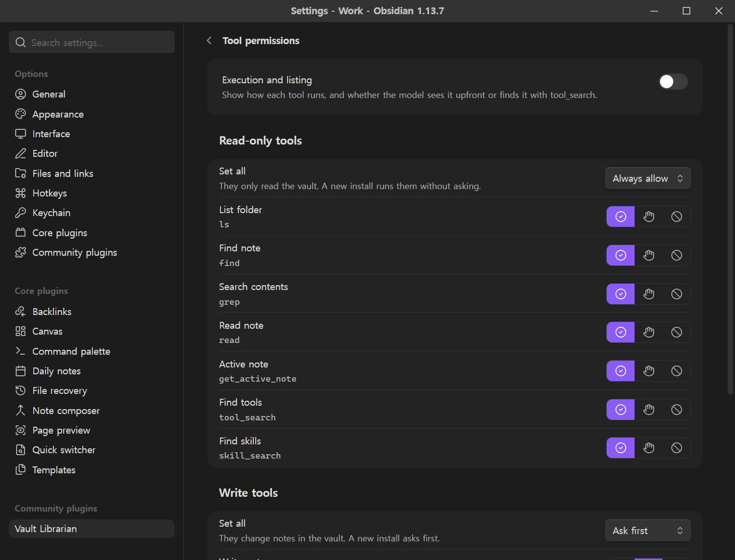Set List folder to ask first (hand icon)
The image size is (735, 560).
point(649,217)
